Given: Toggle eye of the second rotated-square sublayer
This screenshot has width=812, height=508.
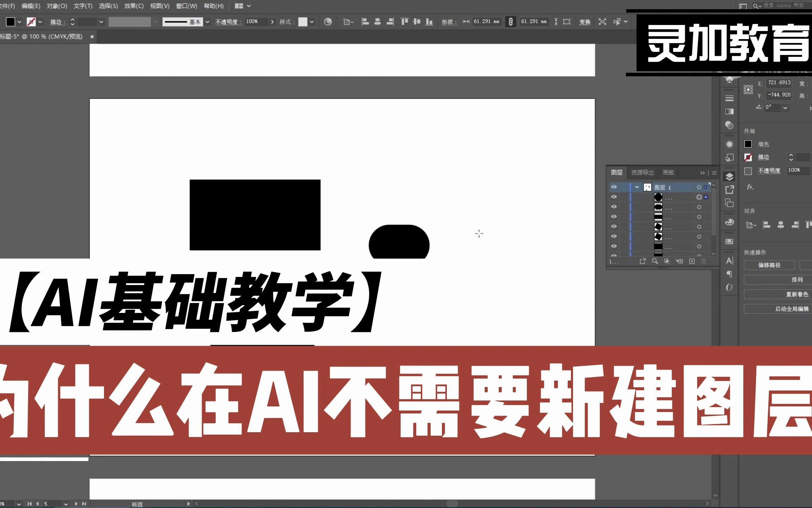Looking at the screenshot, I should pos(614,236).
